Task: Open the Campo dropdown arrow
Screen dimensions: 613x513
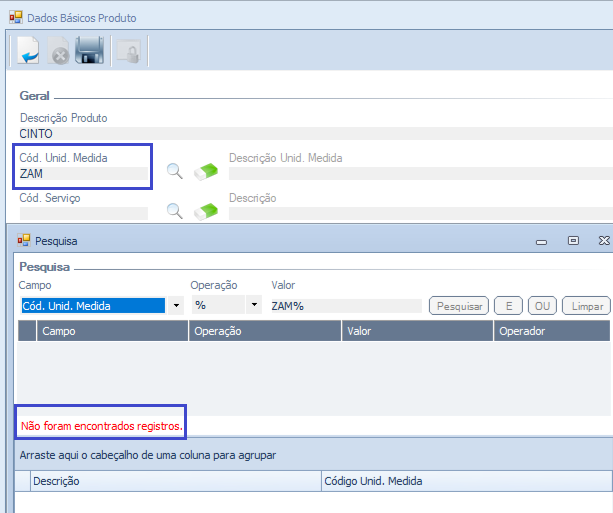Action: [x=176, y=305]
